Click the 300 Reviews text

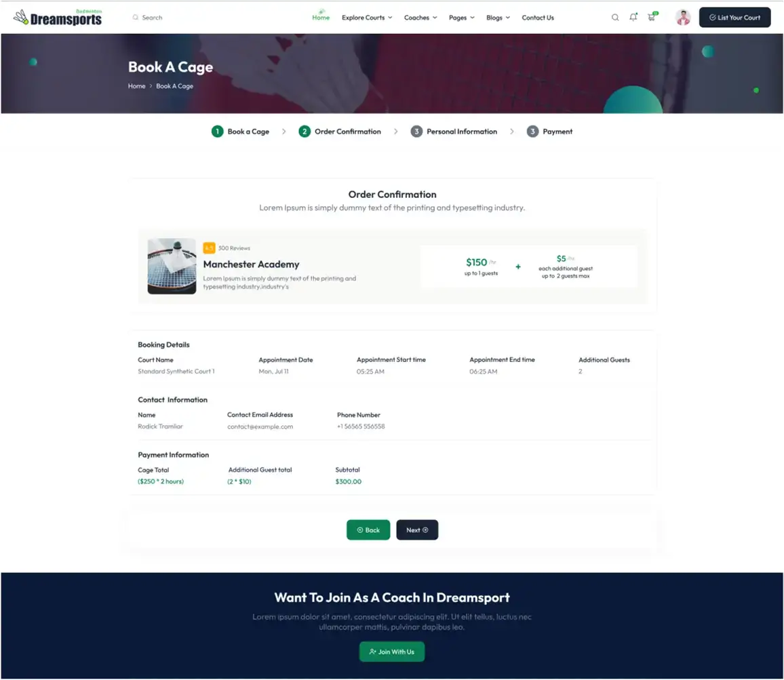click(x=234, y=248)
